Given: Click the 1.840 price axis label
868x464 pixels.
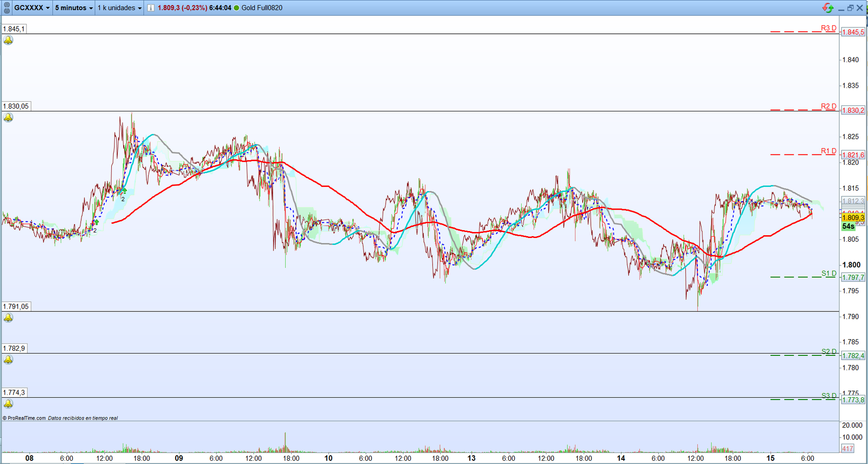Looking at the screenshot, I should (850, 60).
